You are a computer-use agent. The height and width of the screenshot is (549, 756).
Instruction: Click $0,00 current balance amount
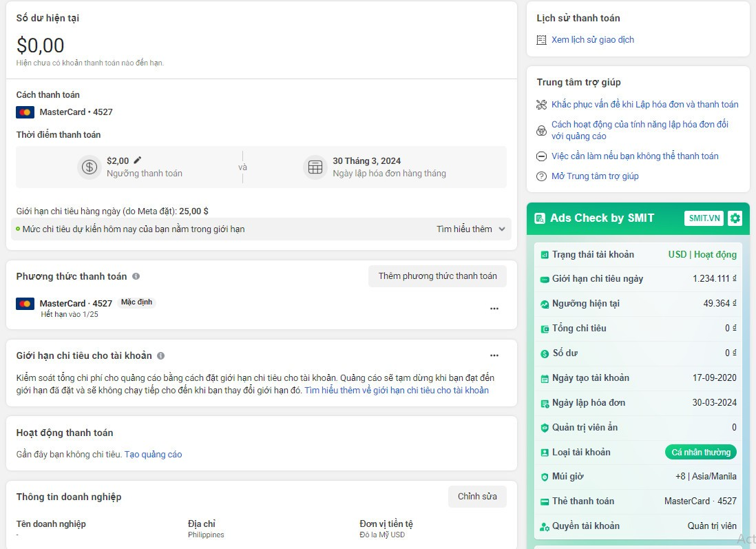click(40, 45)
